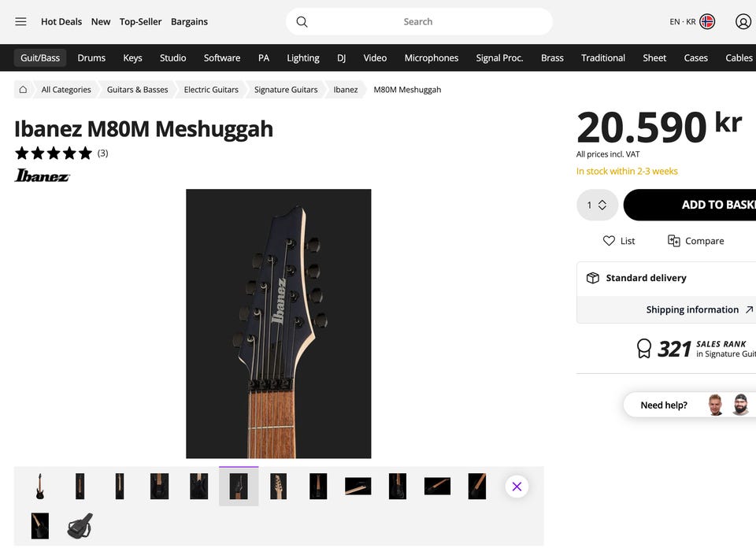Image resolution: width=756 pixels, height=559 pixels.
Task: Click the search magnifier icon
Action: (x=302, y=22)
